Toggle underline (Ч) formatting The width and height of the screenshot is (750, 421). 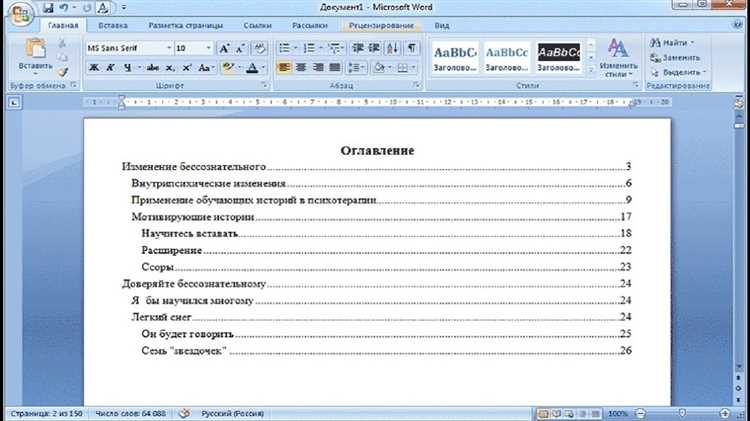pos(127,68)
